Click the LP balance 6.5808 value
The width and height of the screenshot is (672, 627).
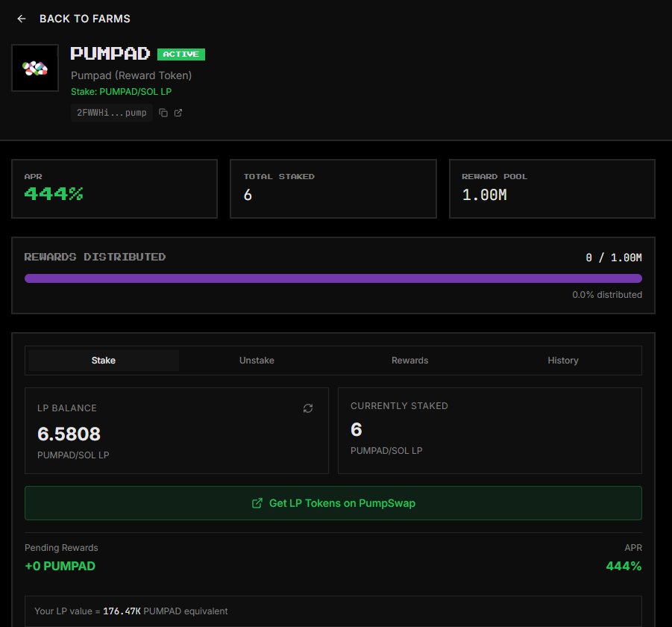[x=69, y=434]
